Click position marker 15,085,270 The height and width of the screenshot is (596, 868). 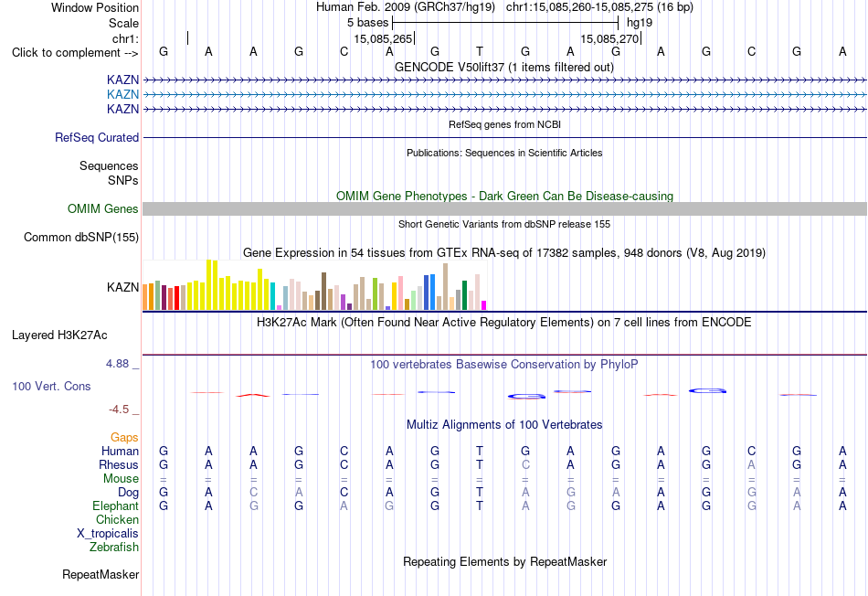(609, 38)
